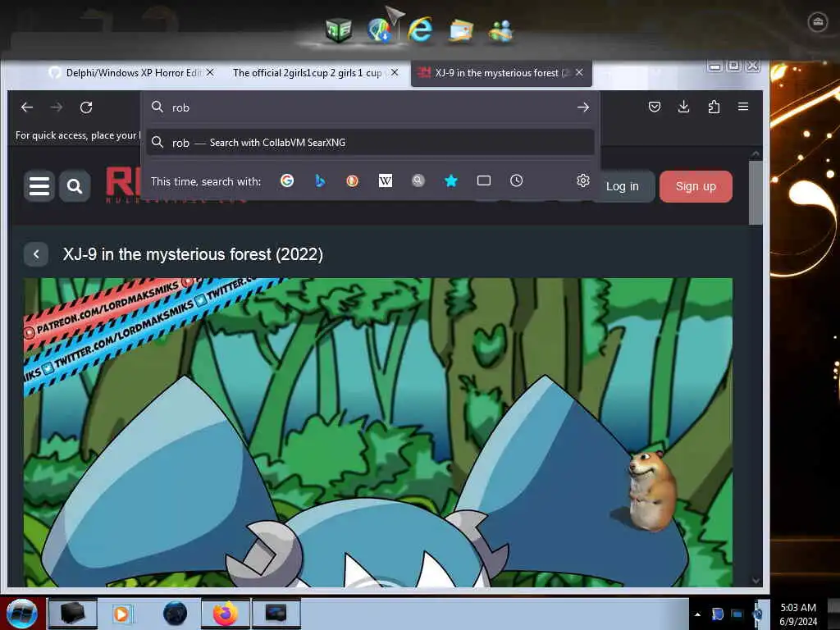Search within open tabs icon

tap(484, 180)
